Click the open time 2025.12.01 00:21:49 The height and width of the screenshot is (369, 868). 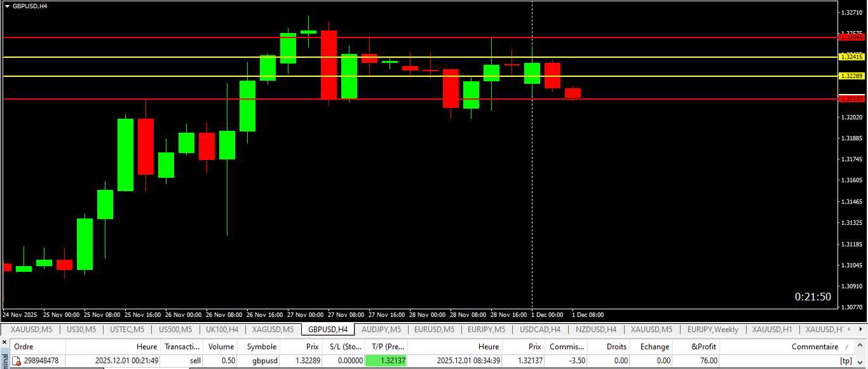click(x=126, y=361)
